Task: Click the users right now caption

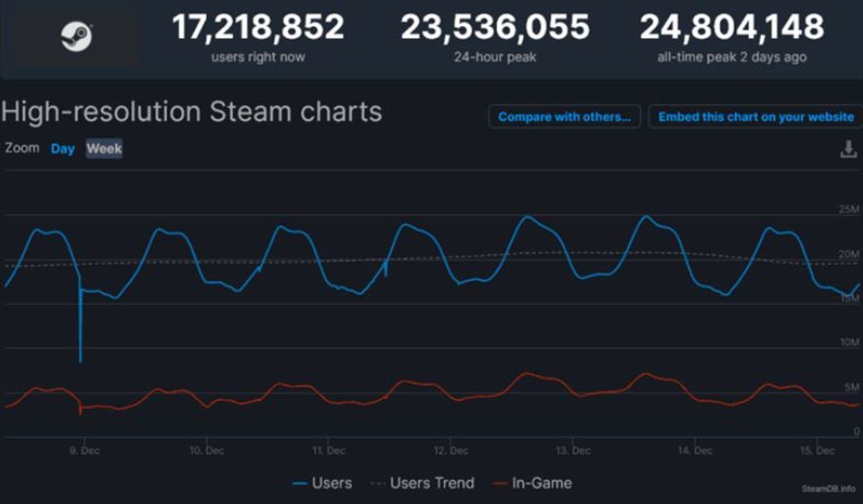Action: (x=258, y=57)
